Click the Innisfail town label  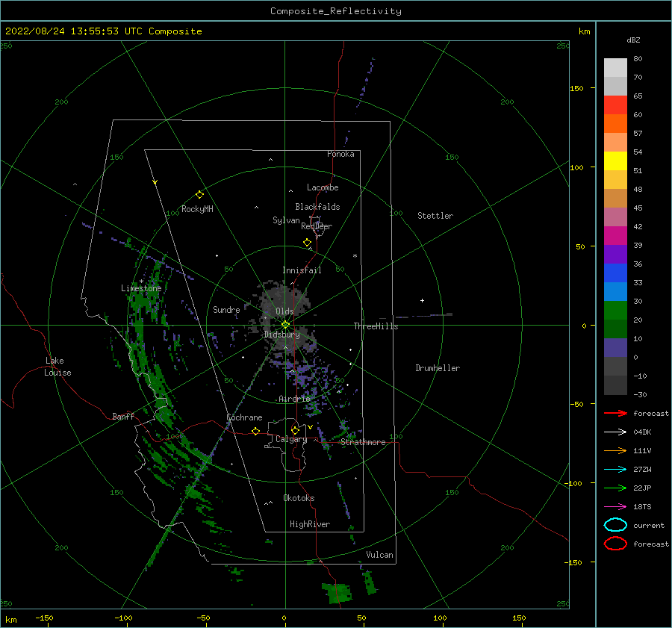[302, 270]
